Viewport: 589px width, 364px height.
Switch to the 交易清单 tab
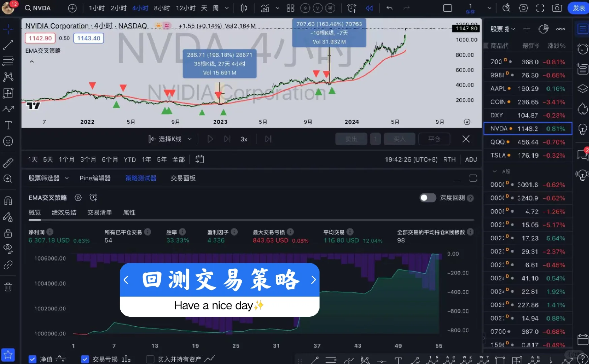[x=99, y=212]
